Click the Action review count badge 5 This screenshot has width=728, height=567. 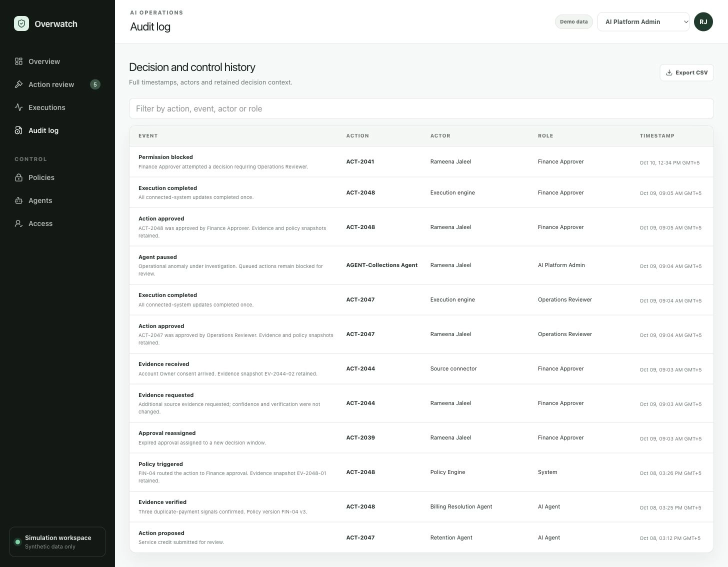tap(95, 84)
